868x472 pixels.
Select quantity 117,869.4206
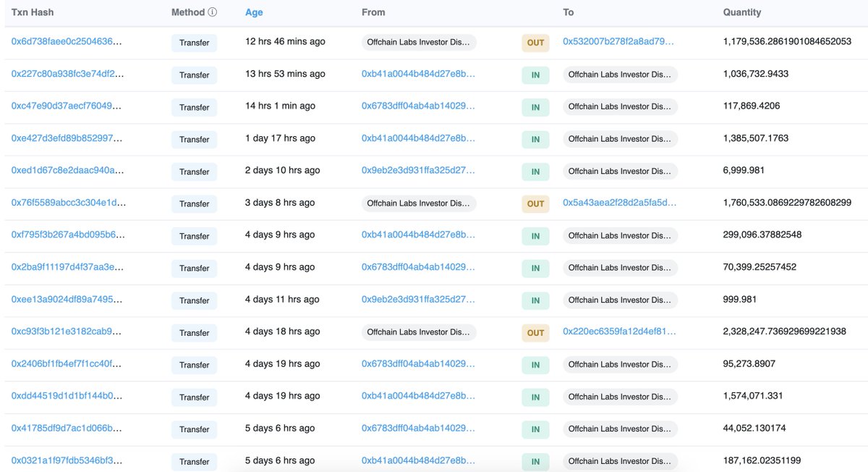click(751, 106)
